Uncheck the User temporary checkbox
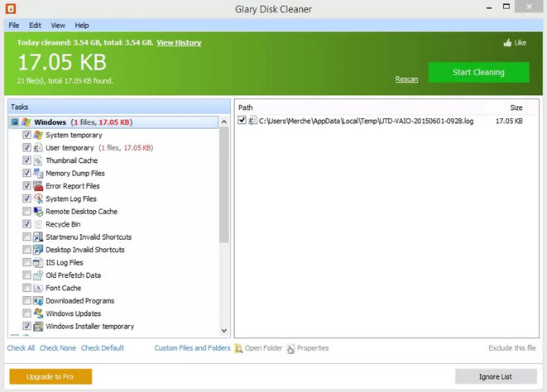547x392 pixels. (x=26, y=147)
